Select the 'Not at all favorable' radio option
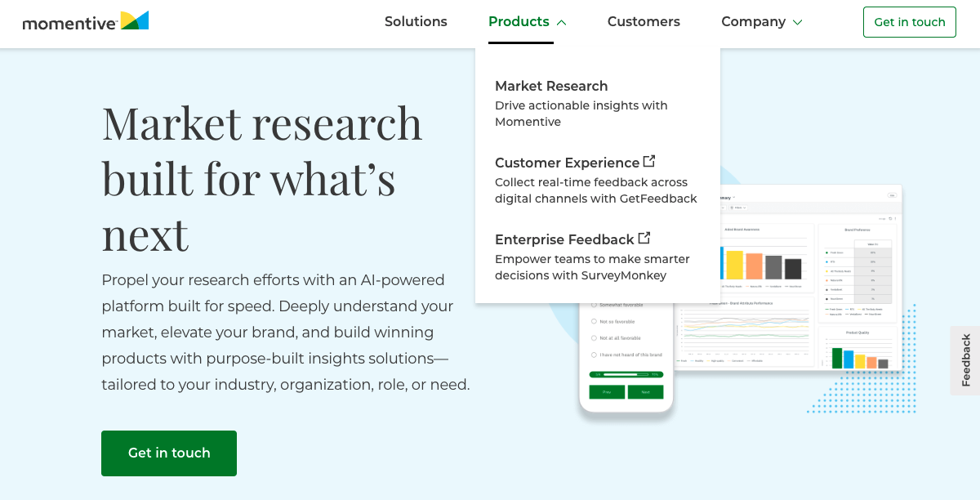980x500 pixels. (x=594, y=338)
